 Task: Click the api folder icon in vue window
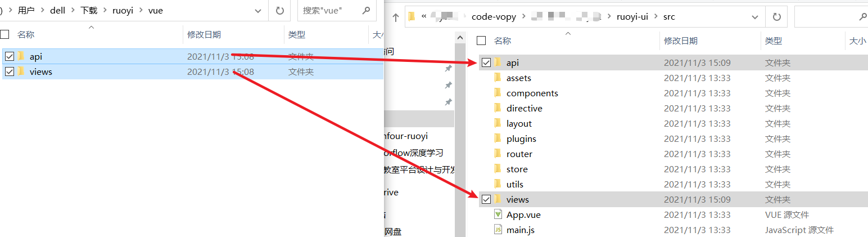click(x=22, y=56)
